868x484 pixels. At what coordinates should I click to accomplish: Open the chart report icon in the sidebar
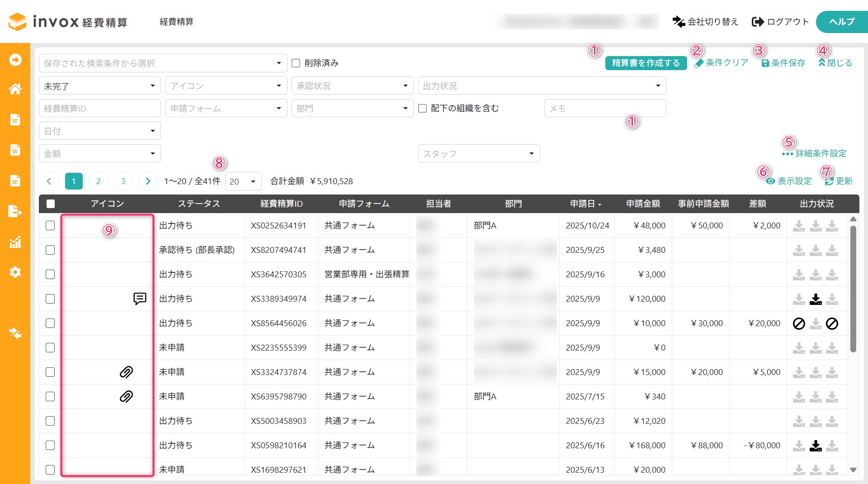tap(15, 242)
